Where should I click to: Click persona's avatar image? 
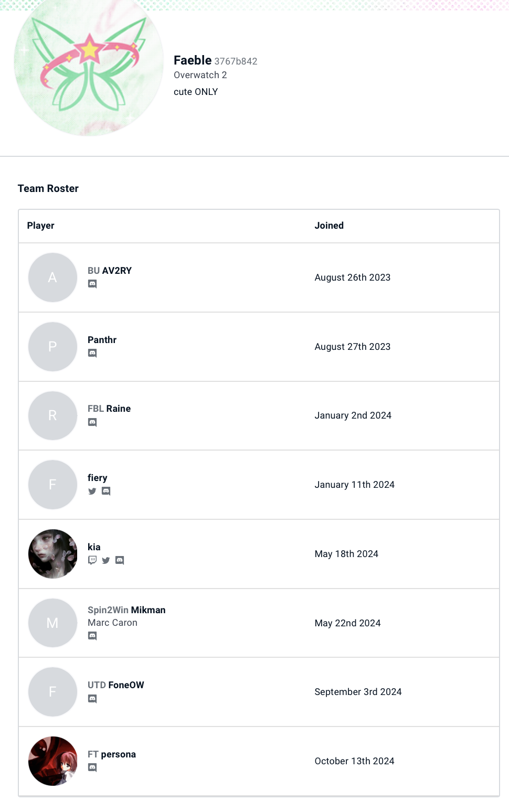52,761
